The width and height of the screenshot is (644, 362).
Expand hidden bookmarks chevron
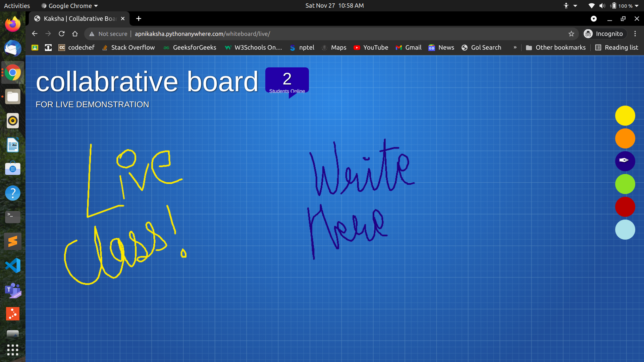(515, 48)
